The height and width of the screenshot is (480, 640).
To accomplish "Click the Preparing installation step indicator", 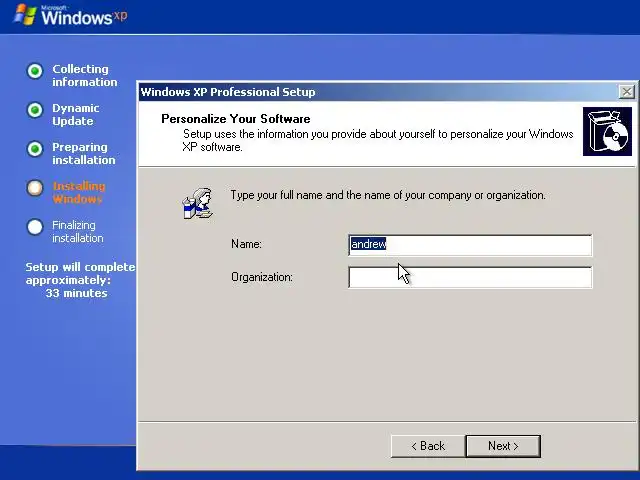I will [35, 149].
